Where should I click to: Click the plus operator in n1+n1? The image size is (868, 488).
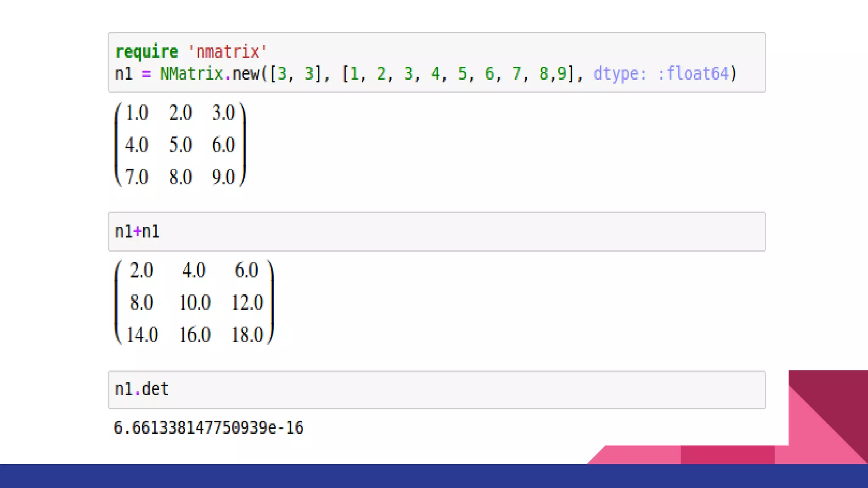tap(137, 232)
